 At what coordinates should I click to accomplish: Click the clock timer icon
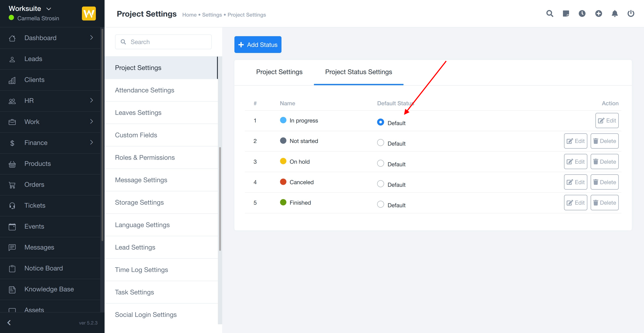[582, 14]
